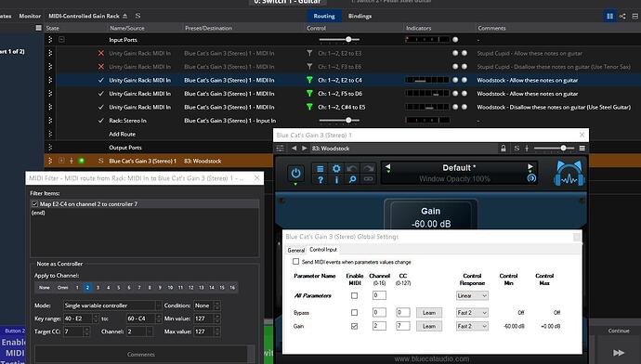Click the Min value 127 stepper
Screen dimensions: 641x364
click(217, 318)
